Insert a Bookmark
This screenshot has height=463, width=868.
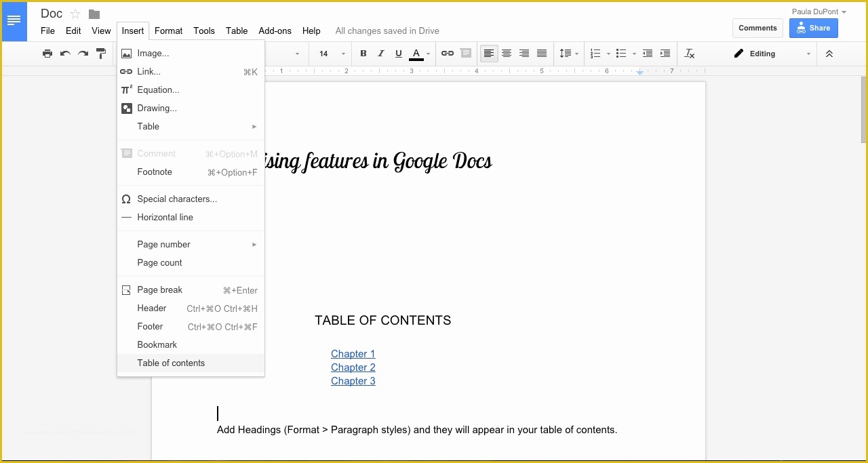click(x=191, y=344)
